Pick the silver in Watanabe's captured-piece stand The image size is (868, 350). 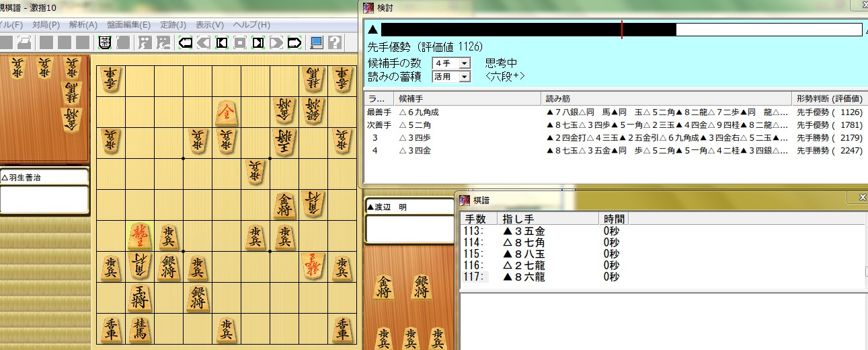click(422, 287)
